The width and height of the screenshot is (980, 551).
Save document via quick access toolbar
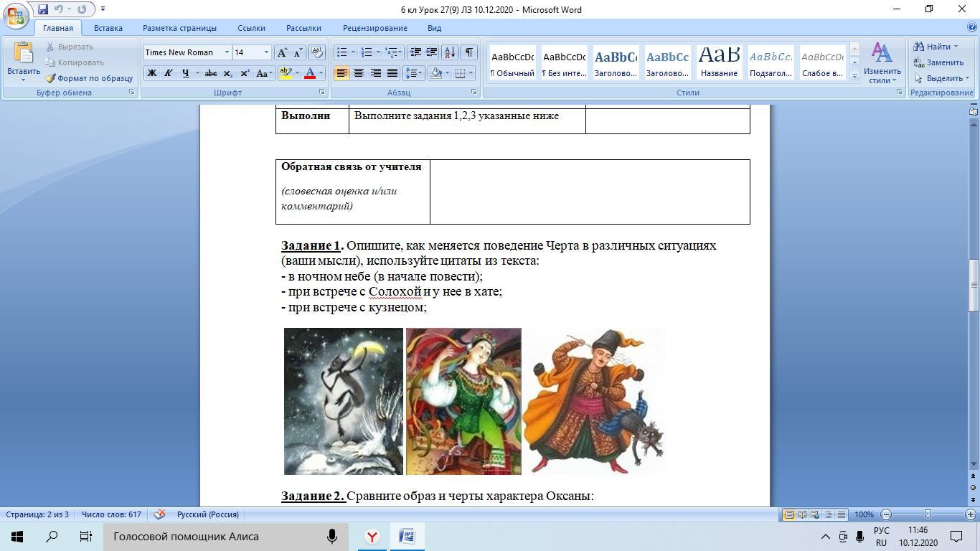coord(43,9)
